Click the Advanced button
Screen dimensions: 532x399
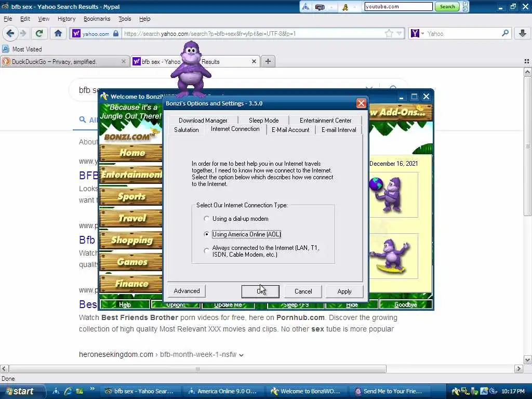[x=187, y=291]
